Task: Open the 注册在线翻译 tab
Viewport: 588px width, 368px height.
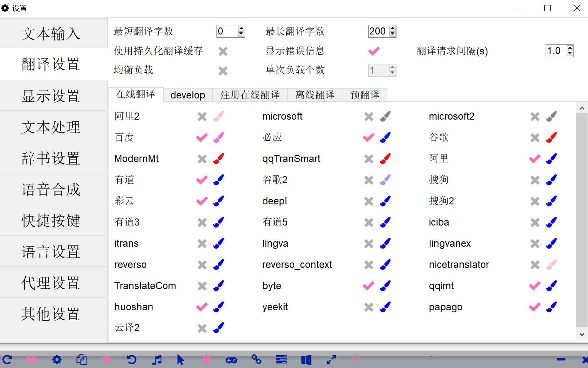Action: tap(250, 95)
